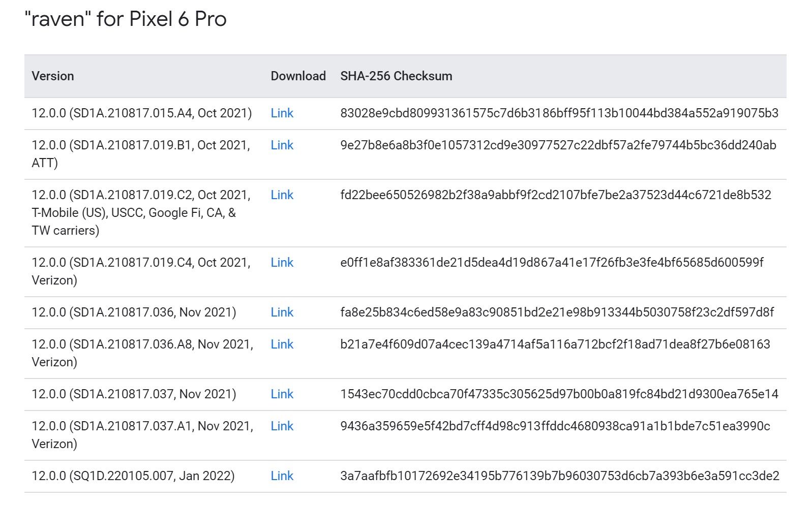This screenshot has width=812, height=505.
Task: Select the checksum beginning with fd22bee650
Action: pos(555,195)
